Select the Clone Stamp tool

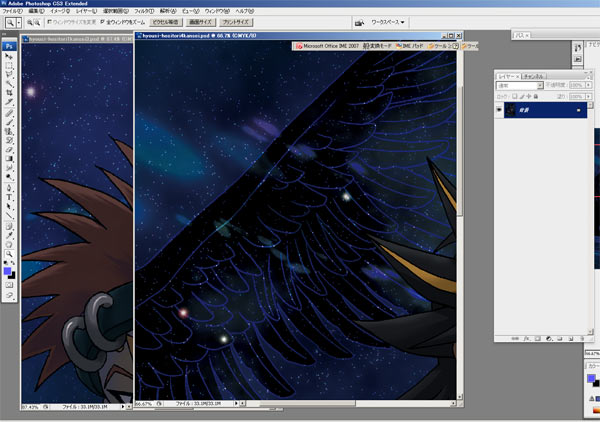9,132
